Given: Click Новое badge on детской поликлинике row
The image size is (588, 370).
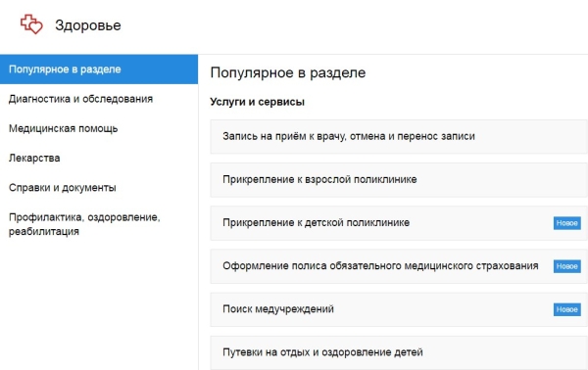Looking at the screenshot, I should click(x=567, y=223).
